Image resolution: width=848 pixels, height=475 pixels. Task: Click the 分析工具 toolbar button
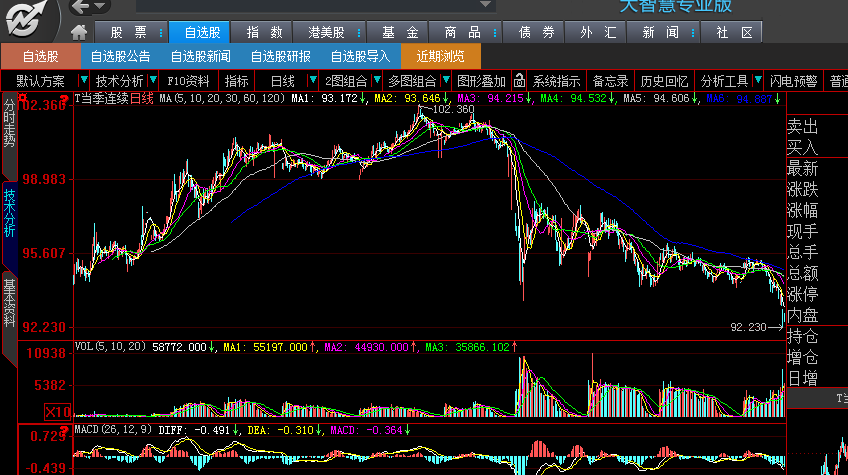tap(724, 81)
